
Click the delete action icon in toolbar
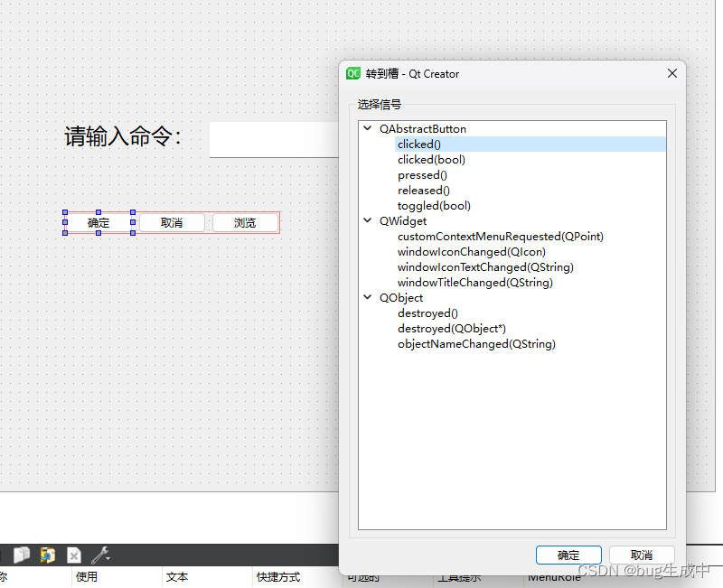74,555
